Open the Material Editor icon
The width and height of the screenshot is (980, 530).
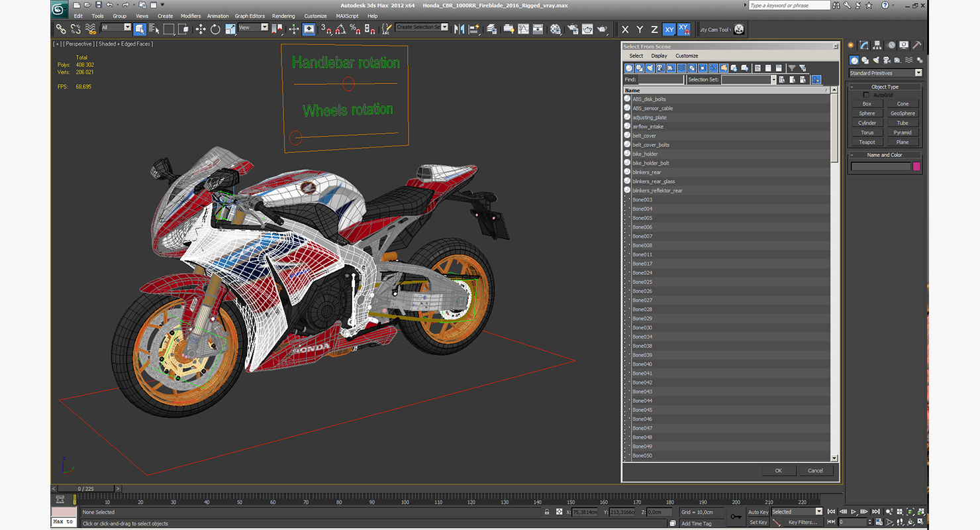(x=555, y=29)
